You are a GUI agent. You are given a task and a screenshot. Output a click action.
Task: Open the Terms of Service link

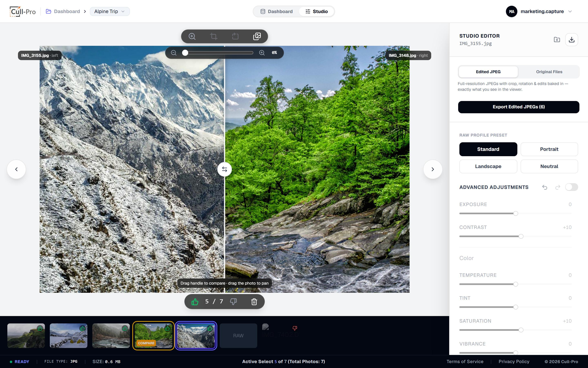(x=465, y=362)
